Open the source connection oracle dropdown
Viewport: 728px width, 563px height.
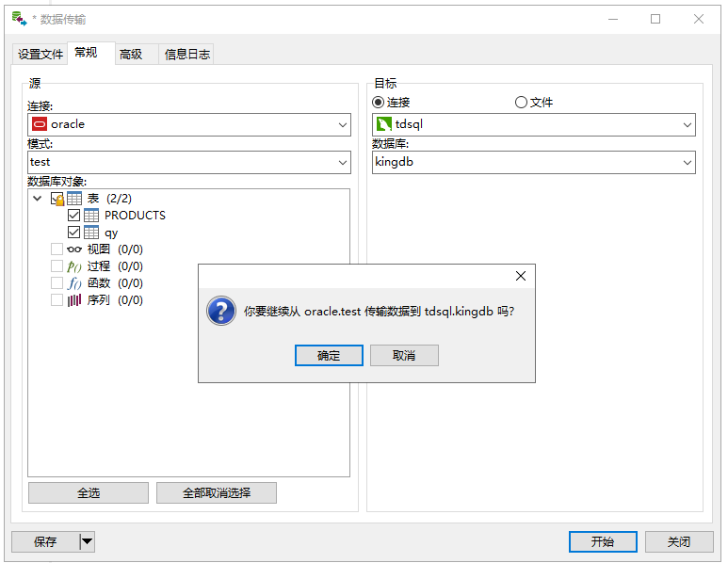tap(343, 125)
